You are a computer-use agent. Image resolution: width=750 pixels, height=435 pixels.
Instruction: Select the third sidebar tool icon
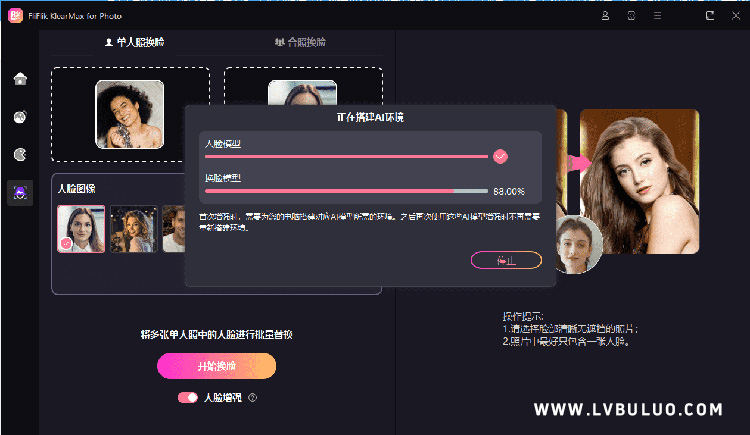coord(20,155)
